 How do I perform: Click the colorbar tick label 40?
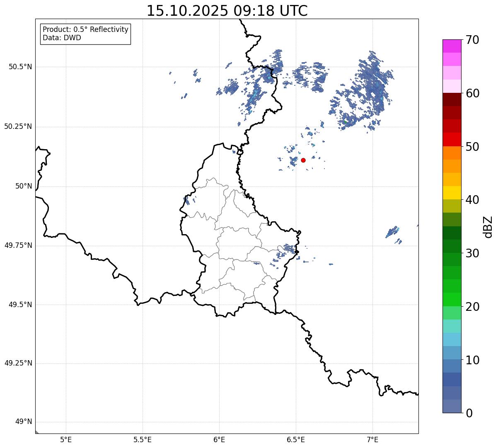(x=472, y=200)
